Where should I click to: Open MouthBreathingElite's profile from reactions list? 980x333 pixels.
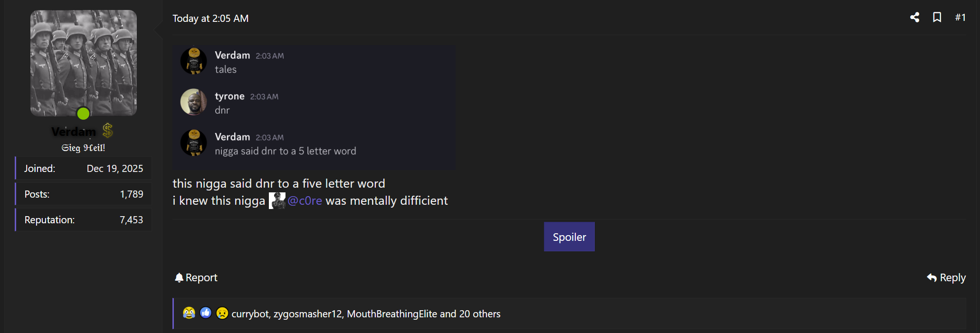392,314
